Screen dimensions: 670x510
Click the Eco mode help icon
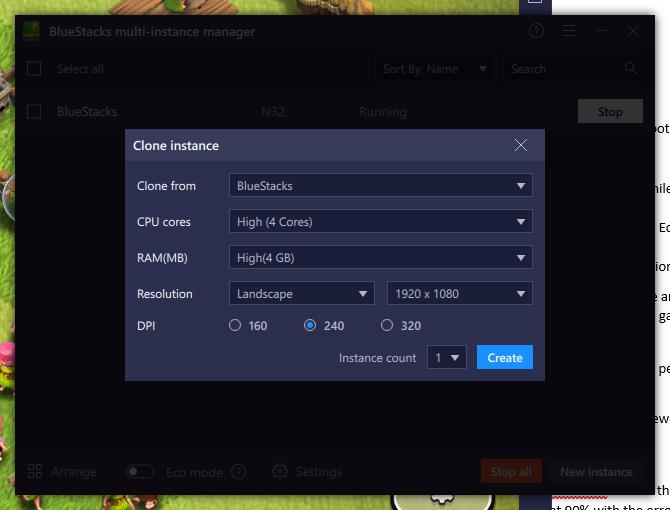click(239, 471)
